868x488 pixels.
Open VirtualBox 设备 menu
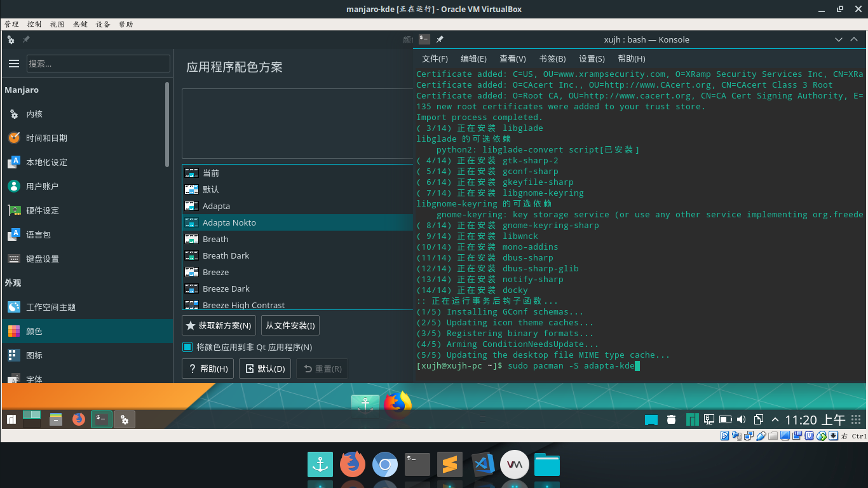103,24
